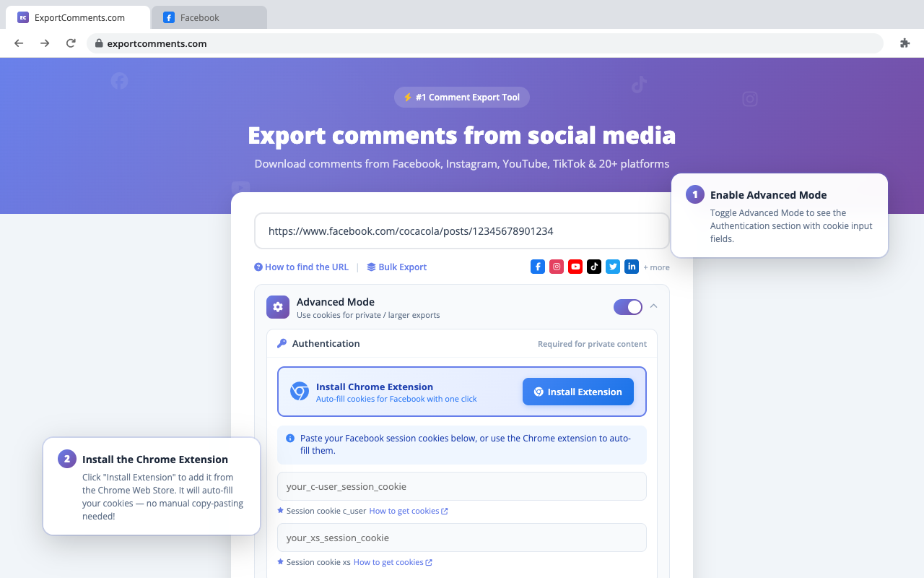Click the Instagram platform icon

[557, 267]
